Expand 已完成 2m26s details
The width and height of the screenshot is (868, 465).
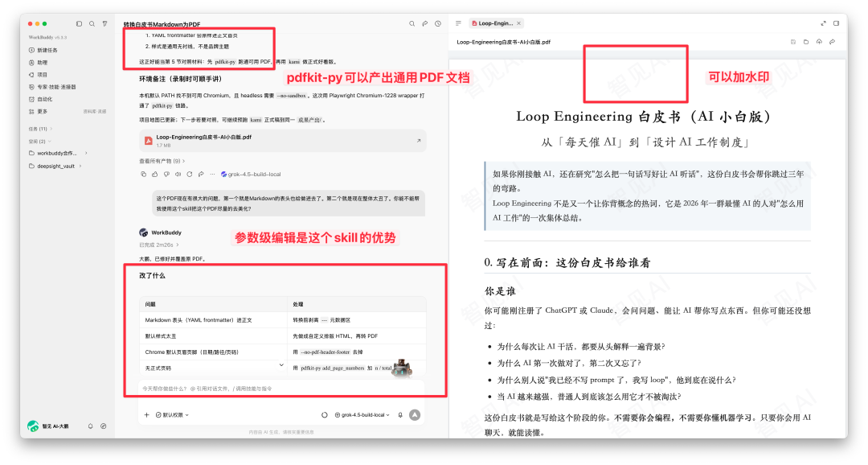pyautogui.click(x=159, y=245)
